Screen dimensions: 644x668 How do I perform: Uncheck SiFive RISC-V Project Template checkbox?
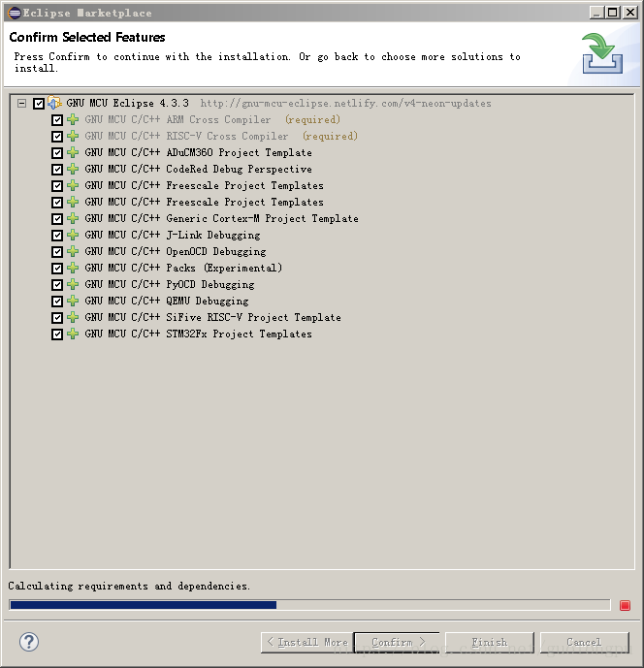(57, 318)
